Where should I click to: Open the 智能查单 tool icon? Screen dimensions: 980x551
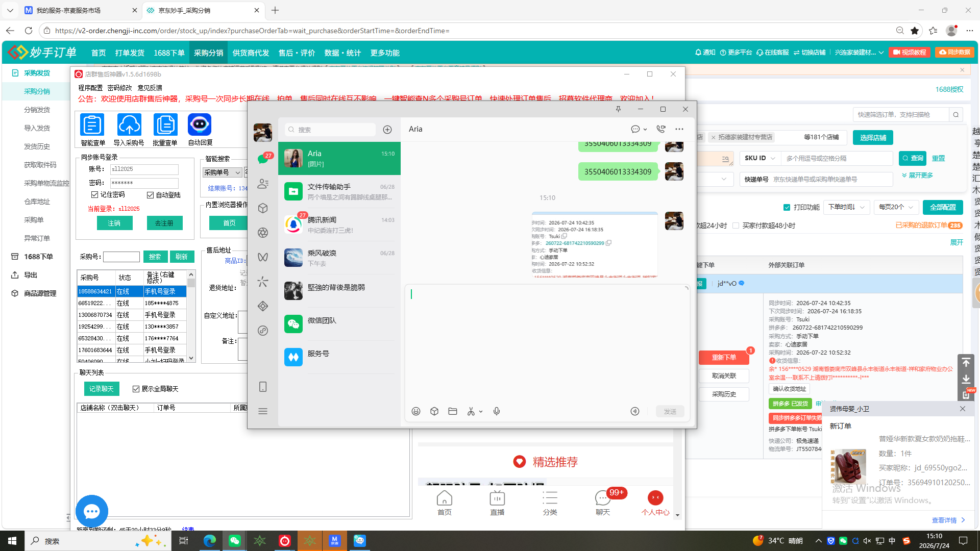92,125
